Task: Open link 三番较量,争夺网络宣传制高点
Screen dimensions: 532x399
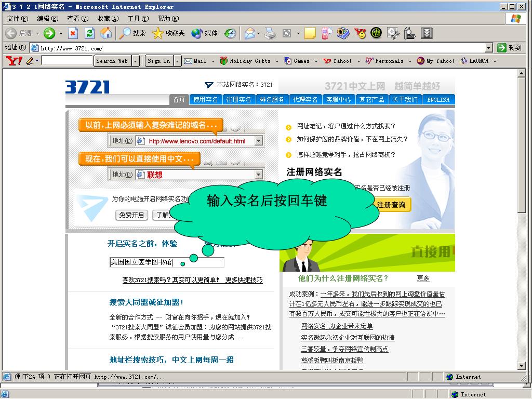Action: click(345, 349)
